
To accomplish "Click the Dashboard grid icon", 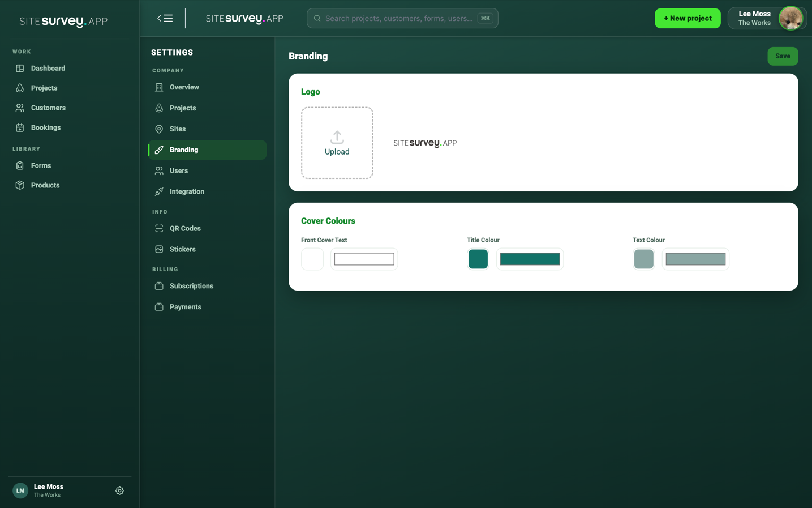I will [20, 69].
